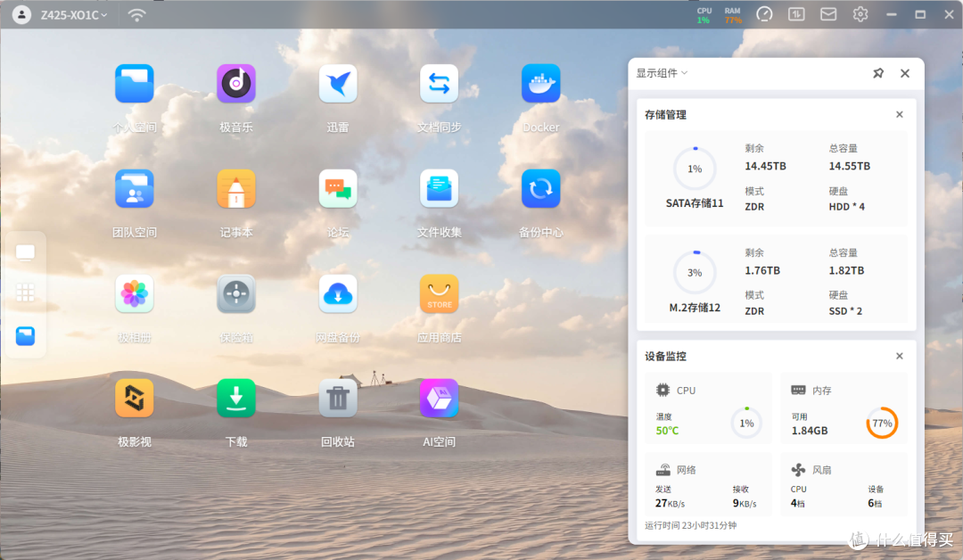
Task: Open the 文档同步 document sync app
Action: coord(439,84)
